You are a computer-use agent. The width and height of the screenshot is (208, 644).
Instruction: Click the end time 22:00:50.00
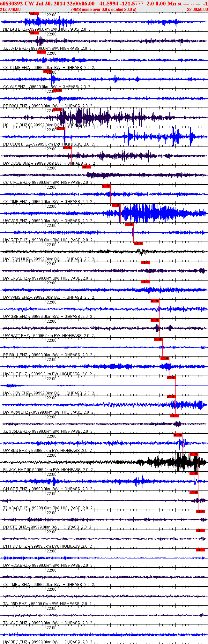(197, 10)
